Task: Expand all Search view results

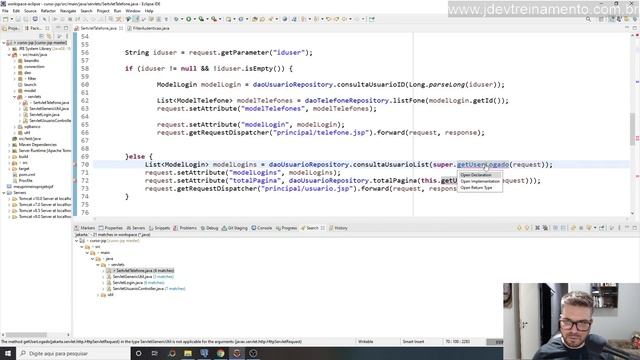Action: coord(556,228)
